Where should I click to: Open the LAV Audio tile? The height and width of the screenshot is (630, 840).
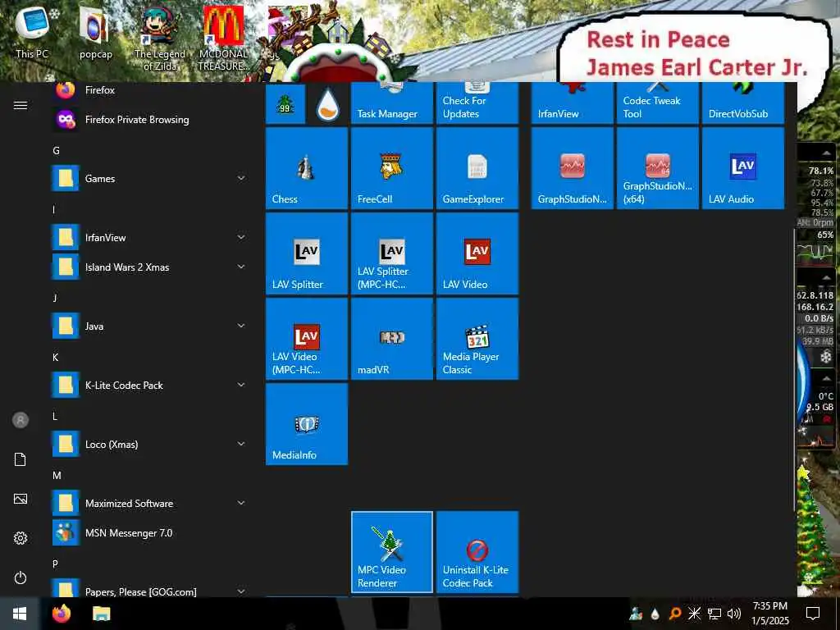(743, 168)
